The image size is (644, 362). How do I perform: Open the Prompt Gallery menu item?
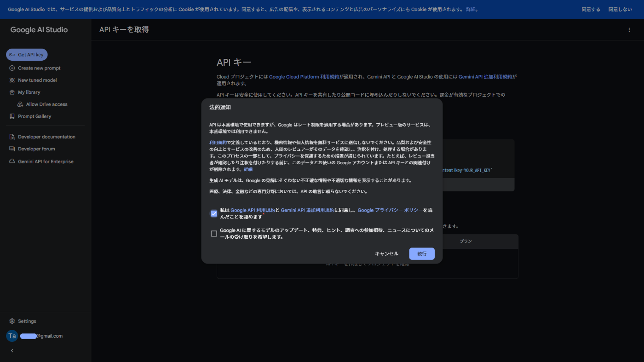[34, 116]
